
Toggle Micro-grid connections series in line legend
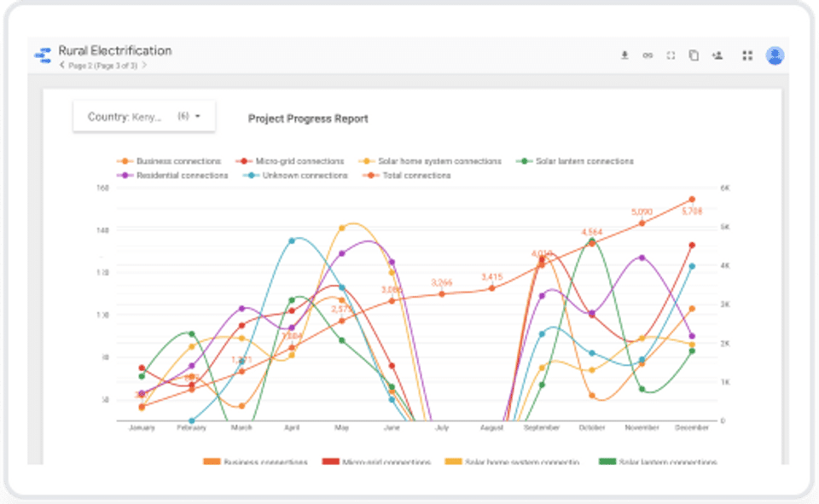(x=290, y=161)
